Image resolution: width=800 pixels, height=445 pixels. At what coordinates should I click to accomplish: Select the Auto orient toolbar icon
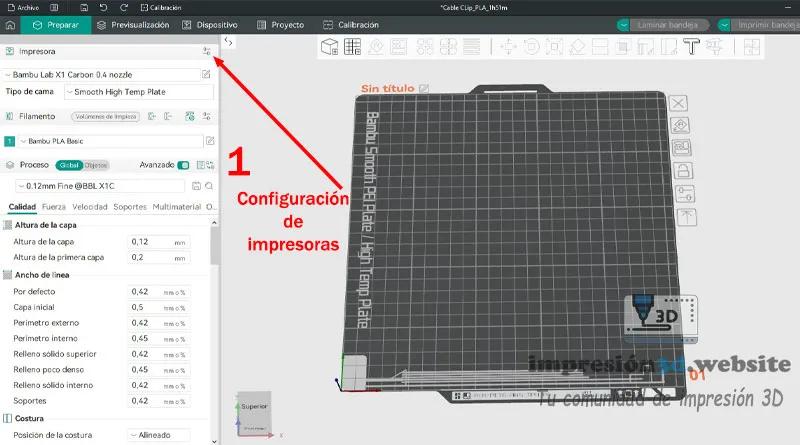point(376,46)
